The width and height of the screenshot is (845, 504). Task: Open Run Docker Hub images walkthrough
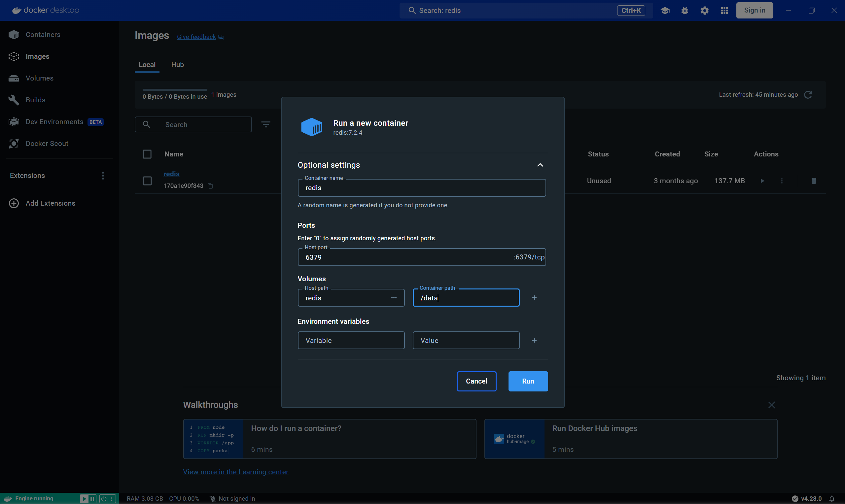click(x=631, y=439)
